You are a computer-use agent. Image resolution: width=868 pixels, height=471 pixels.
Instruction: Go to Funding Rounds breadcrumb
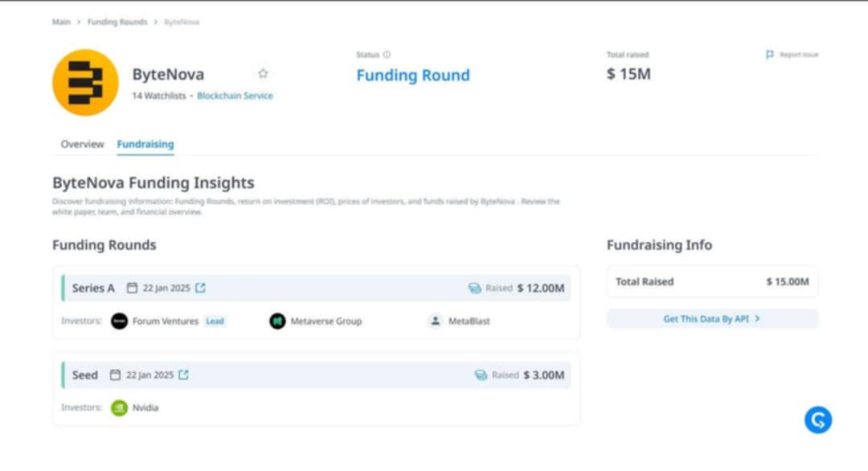(117, 23)
